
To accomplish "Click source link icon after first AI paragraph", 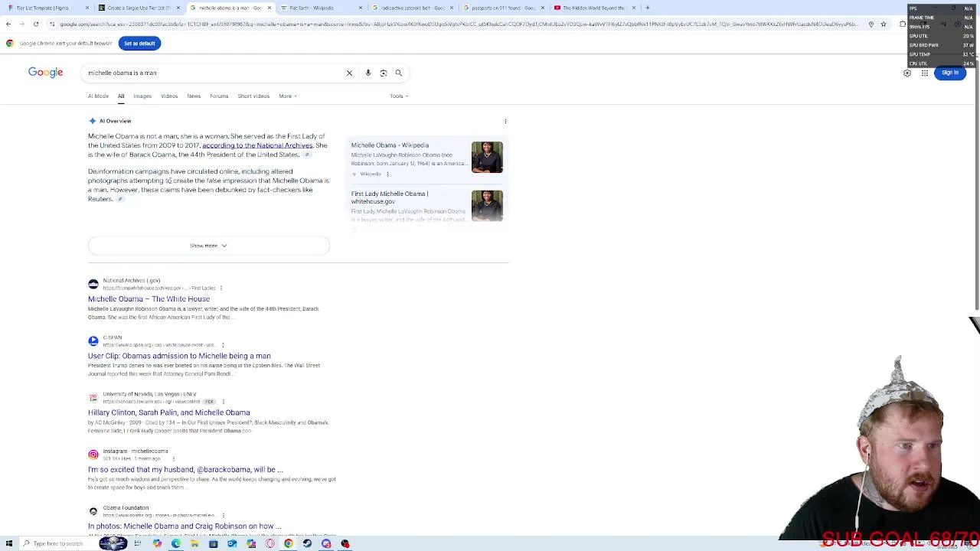I will coord(307,155).
